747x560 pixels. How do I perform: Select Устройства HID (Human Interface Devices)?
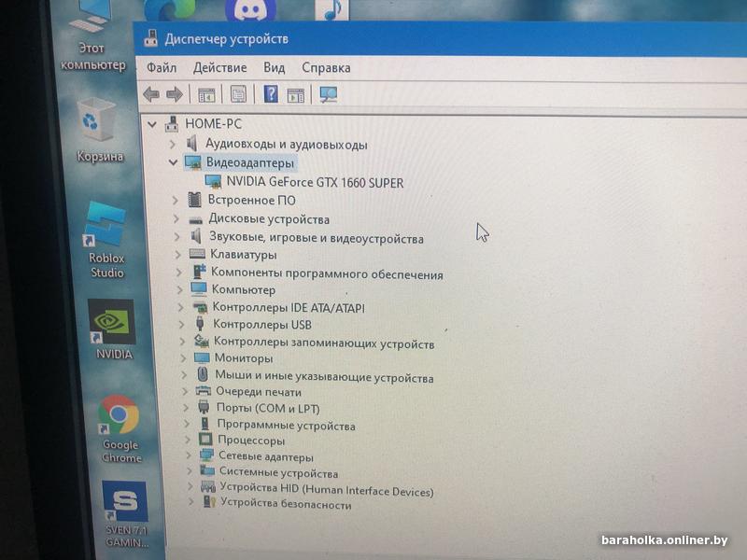click(327, 489)
